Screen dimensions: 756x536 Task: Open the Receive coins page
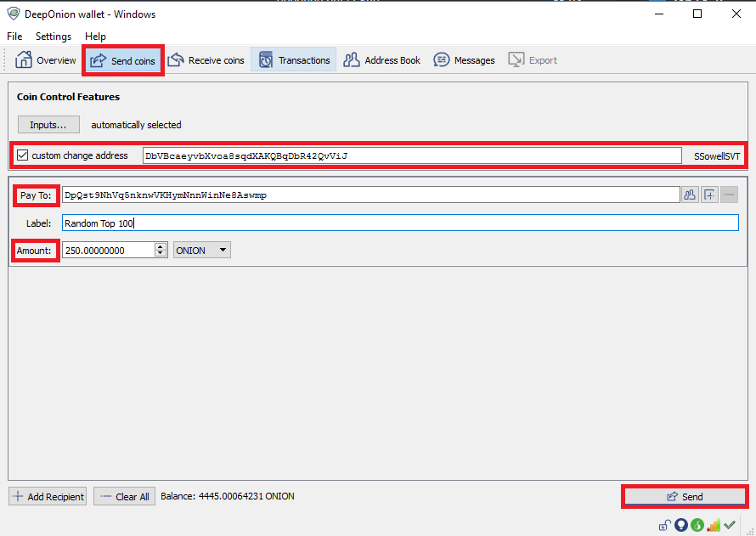pyautogui.click(x=206, y=60)
